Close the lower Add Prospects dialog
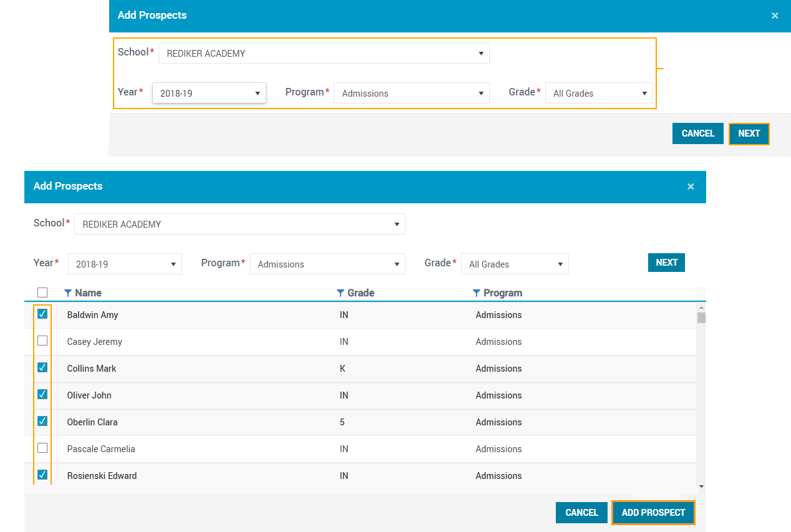791x532 pixels. click(x=691, y=186)
